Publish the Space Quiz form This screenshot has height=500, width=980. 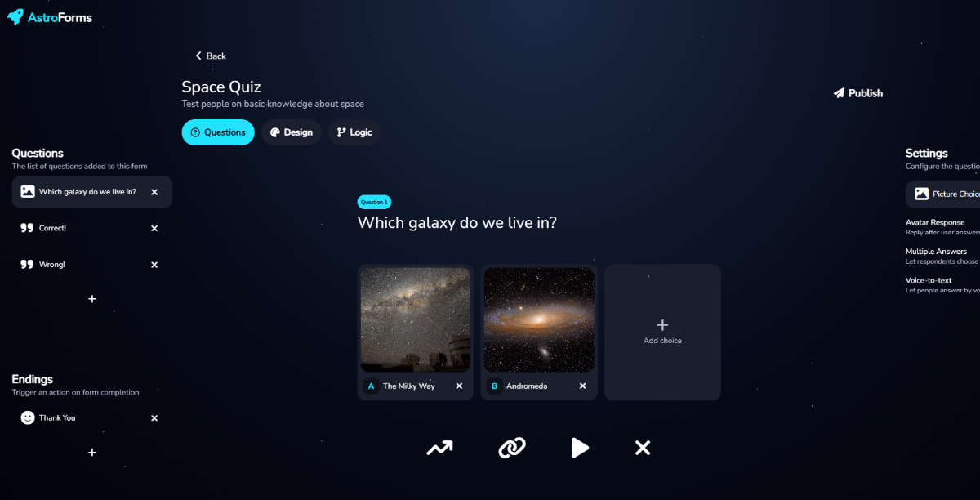point(857,92)
